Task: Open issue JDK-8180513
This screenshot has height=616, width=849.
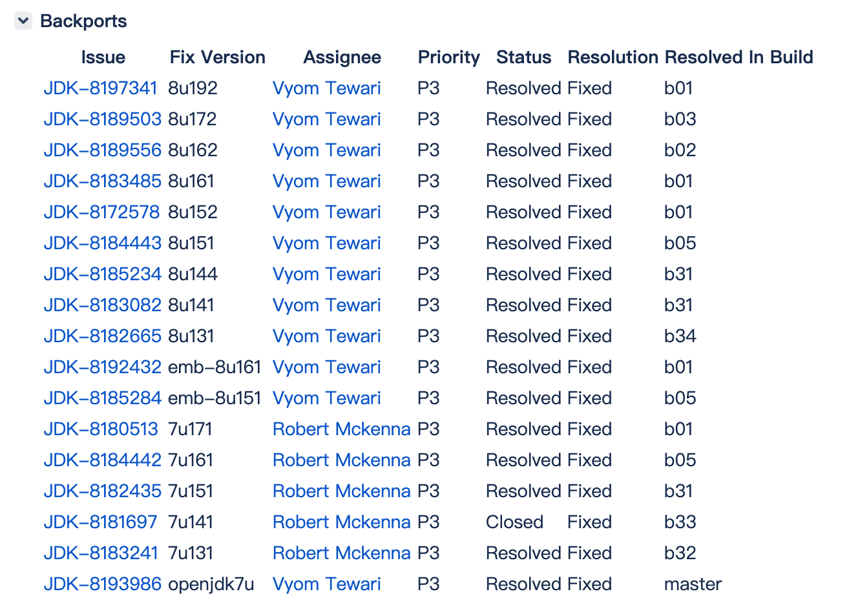Action: (101, 429)
